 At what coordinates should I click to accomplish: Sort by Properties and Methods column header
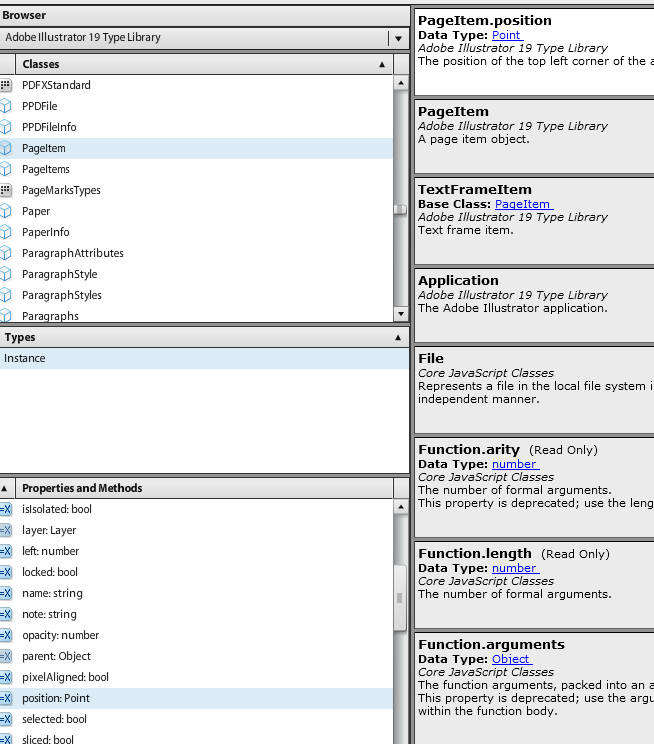pyautogui.click(x=204, y=488)
